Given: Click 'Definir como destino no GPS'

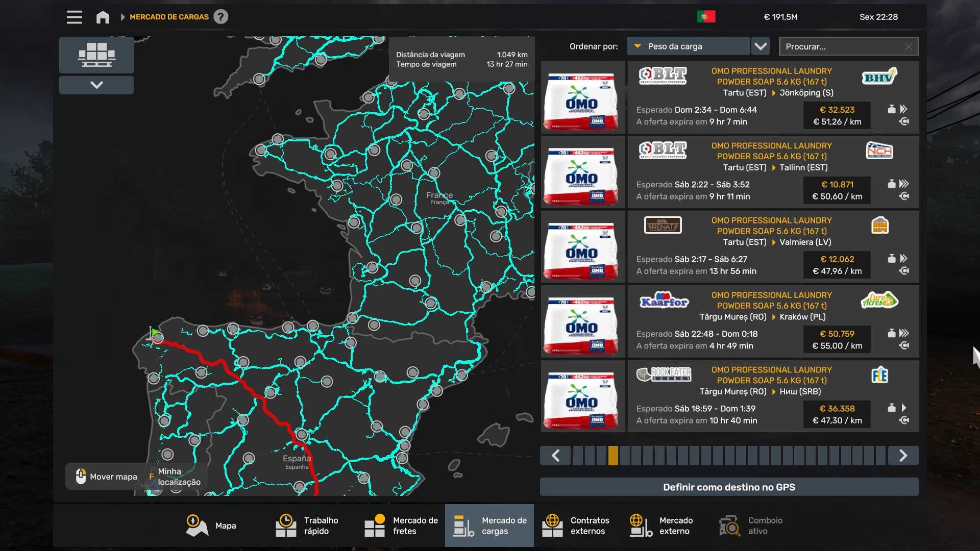Looking at the screenshot, I should [x=729, y=487].
